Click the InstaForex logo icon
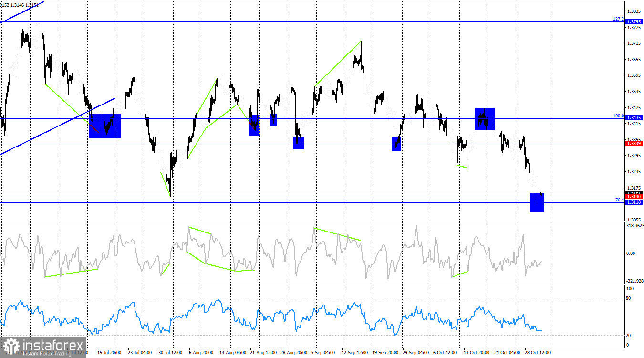Image resolution: width=644 pixels, height=358 pixels. [x=11, y=344]
